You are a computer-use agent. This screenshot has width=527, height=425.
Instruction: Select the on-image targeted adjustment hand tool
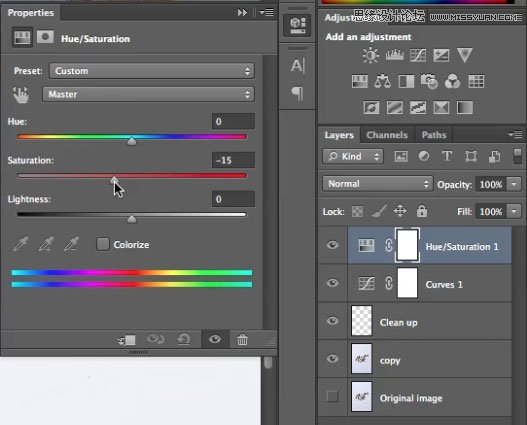21,95
